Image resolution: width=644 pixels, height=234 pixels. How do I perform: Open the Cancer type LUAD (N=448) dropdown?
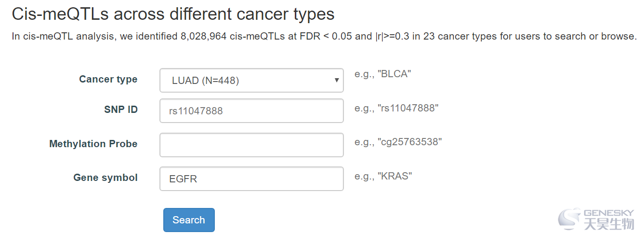pyautogui.click(x=251, y=80)
